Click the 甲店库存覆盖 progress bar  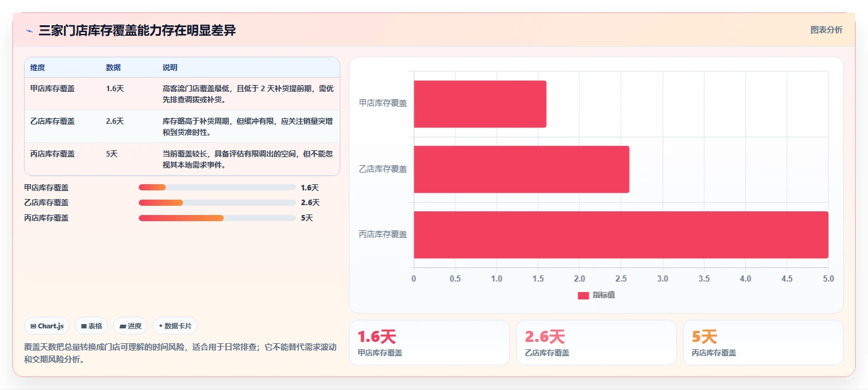tap(217, 187)
